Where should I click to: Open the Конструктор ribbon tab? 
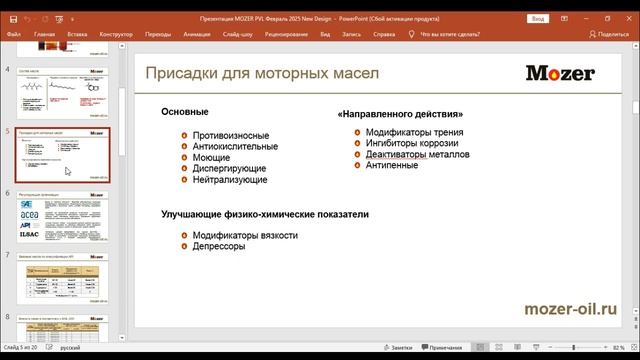[x=116, y=34]
